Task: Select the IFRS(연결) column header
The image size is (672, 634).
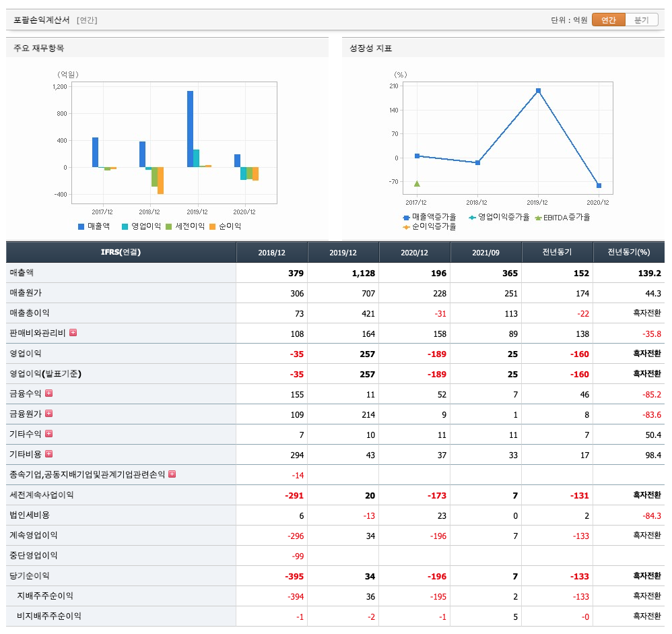Action: [121, 252]
